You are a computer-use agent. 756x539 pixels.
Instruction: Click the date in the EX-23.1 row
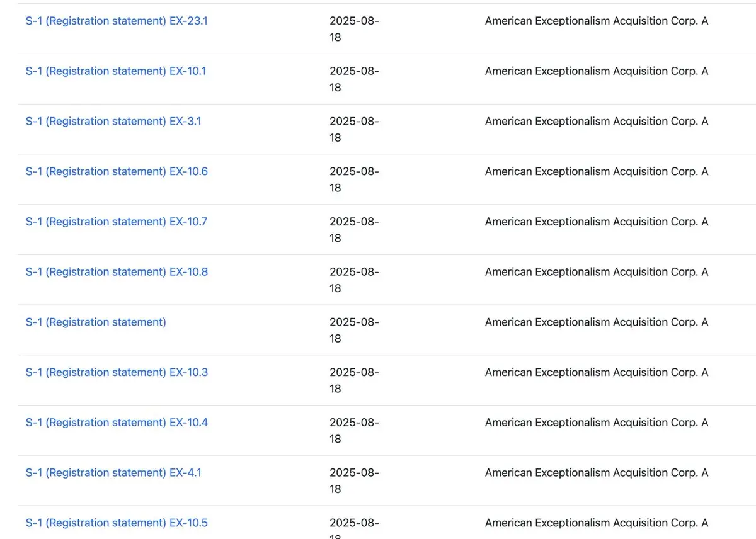[354, 29]
